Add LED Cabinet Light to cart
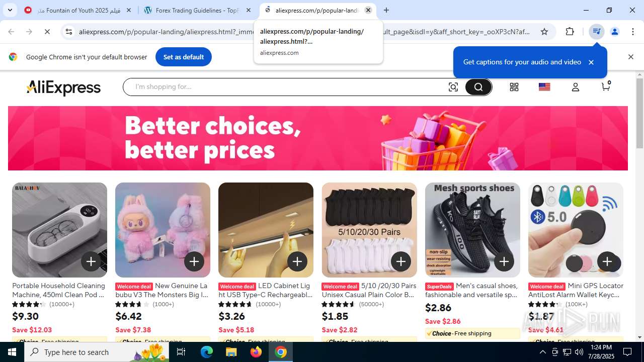Screen dimensions: 644x362 coord(297,261)
